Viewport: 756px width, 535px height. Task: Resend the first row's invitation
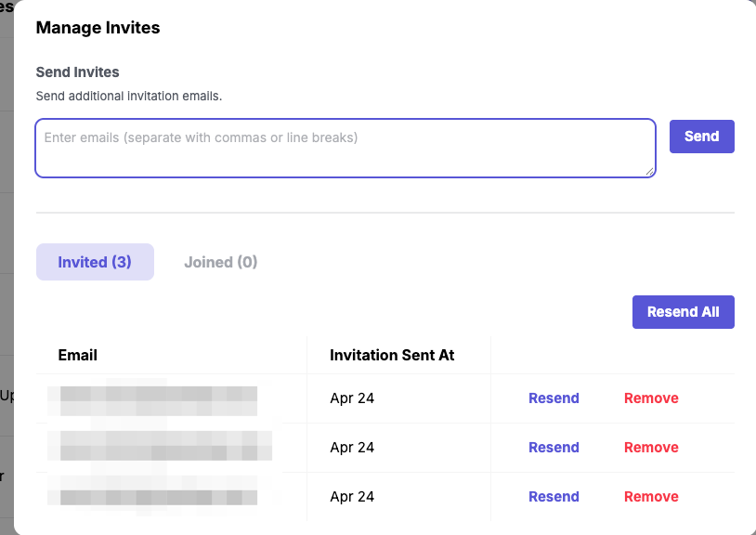(x=554, y=398)
